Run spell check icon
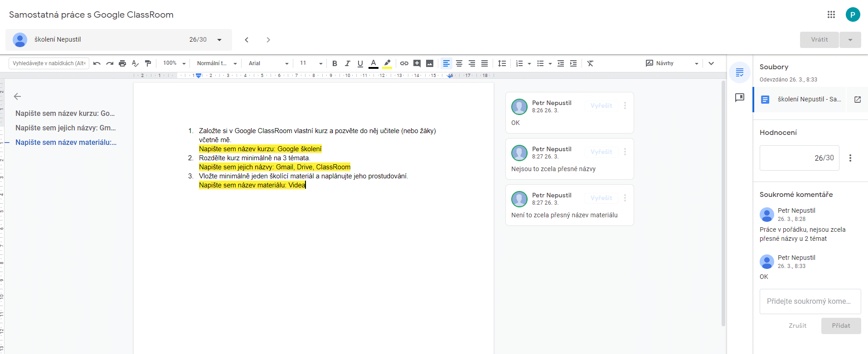The image size is (868, 354). (135, 63)
